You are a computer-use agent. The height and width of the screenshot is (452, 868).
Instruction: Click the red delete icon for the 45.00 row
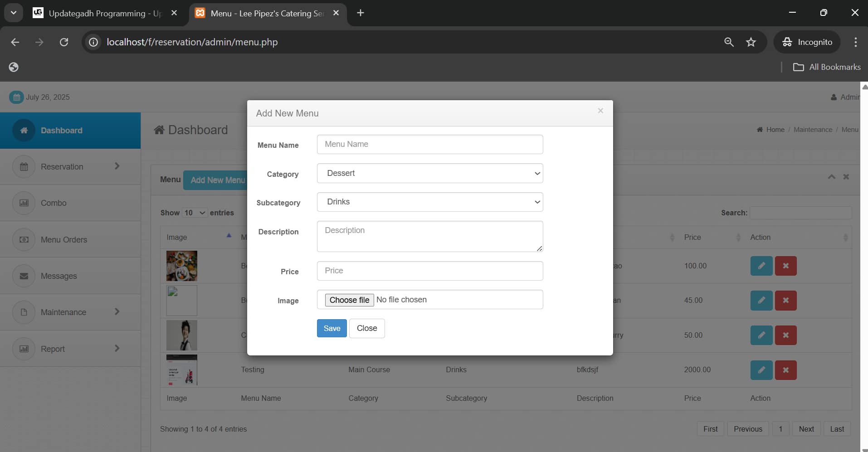[785, 301]
